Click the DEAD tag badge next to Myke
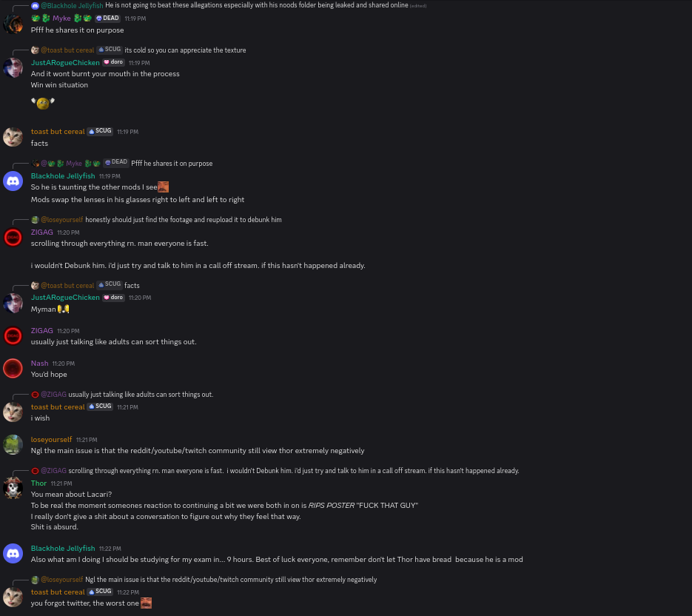 pos(107,18)
